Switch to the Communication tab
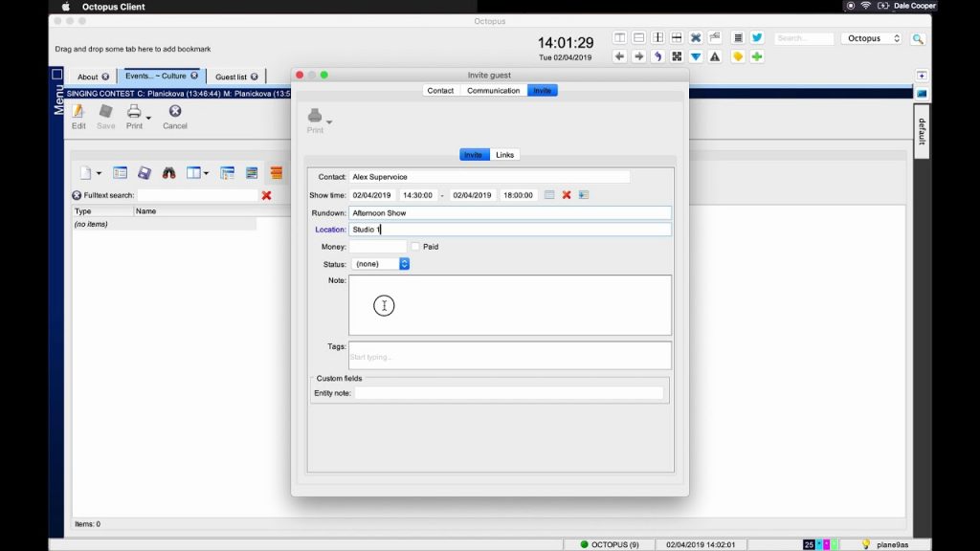980x551 pixels. [x=492, y=91]
